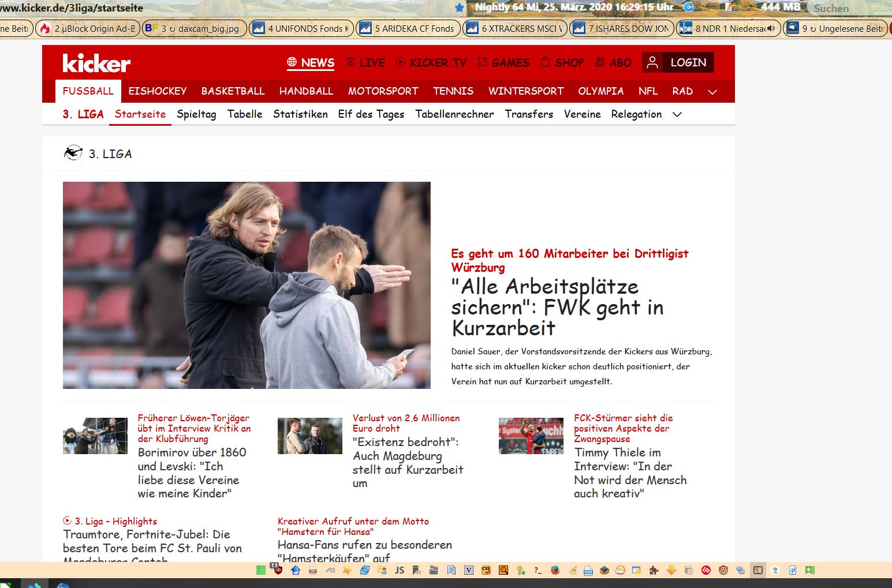Open the main FWK Kurzarbeit article image
Image resolution: width=892 pixels, height=588 pixels.
pyautogui.click(x=247, y=285)
